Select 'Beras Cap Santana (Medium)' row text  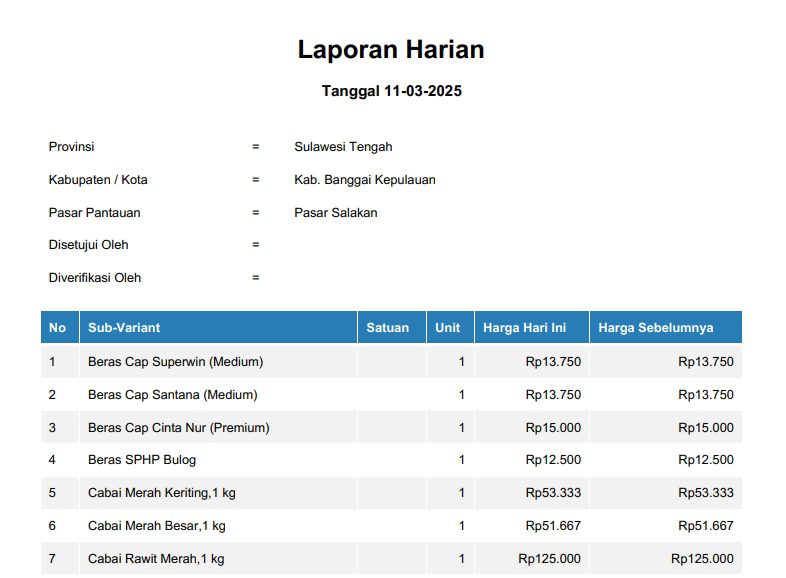pos(172,395)
